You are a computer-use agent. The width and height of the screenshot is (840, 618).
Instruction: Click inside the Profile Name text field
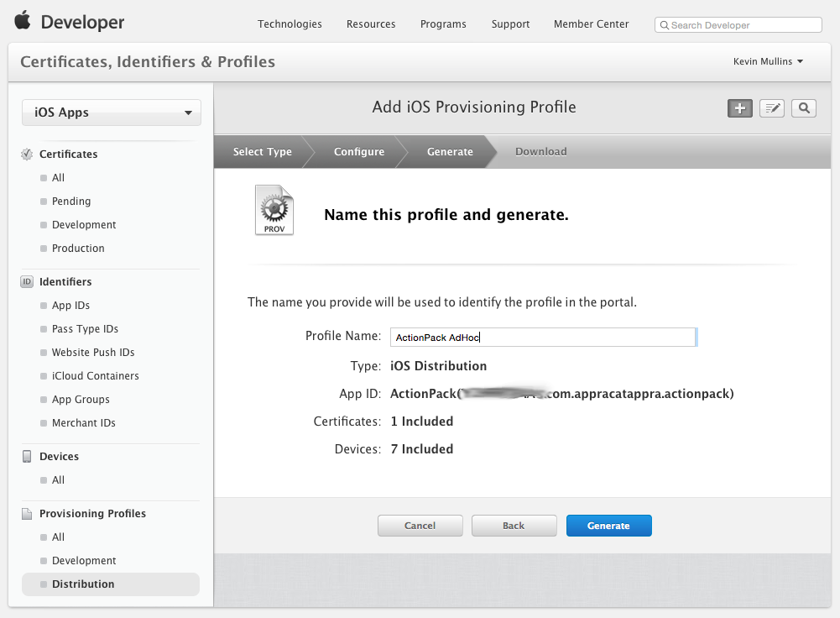[x=542, y=337]
